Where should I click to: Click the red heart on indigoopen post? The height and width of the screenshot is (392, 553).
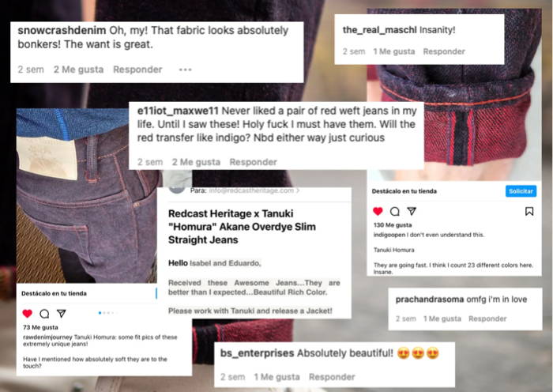tap(378, 211)
